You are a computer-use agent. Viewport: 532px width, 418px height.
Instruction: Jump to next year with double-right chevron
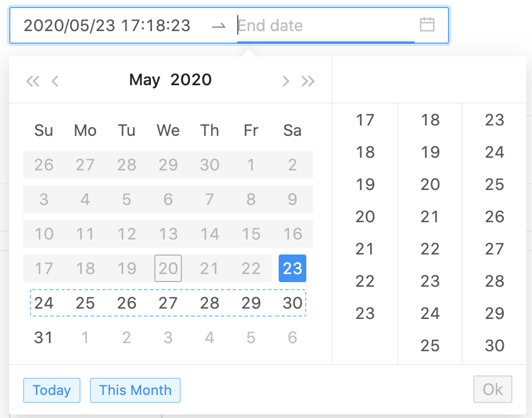tap(308, 81)
